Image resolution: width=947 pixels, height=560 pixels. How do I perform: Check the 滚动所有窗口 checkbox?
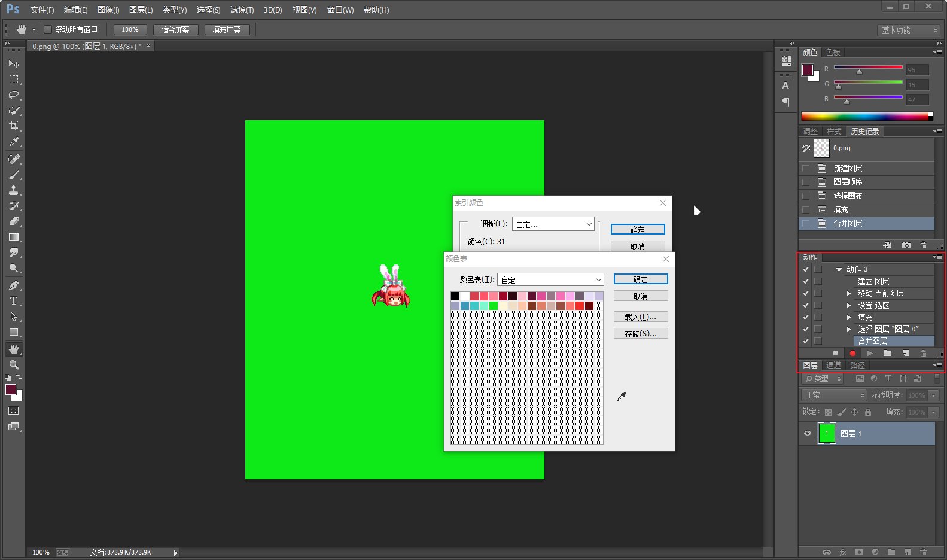click(48, 29)
